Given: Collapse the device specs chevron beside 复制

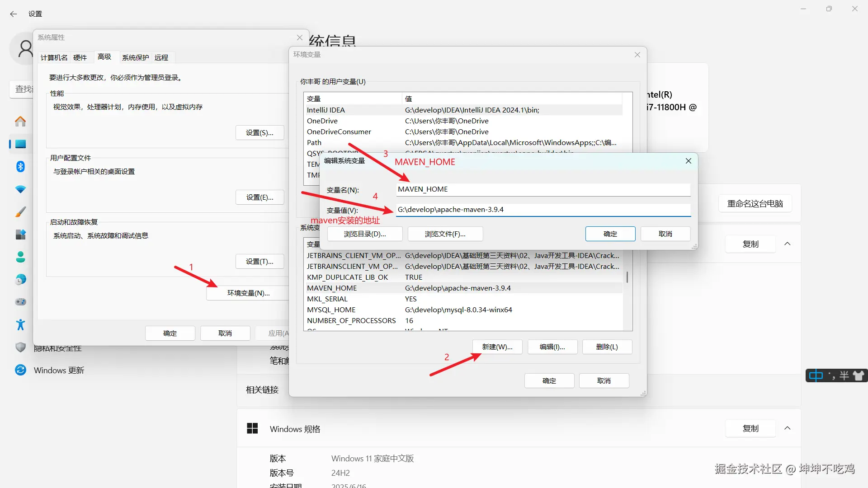Looking at the screenshot, I should pyautogui.click(x=787, y=244).
